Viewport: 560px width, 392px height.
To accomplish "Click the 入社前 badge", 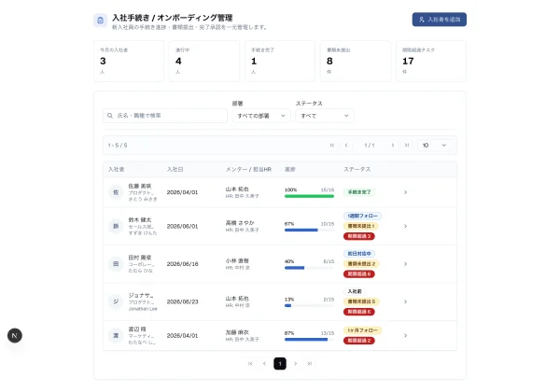I will [x=355, y=292].
